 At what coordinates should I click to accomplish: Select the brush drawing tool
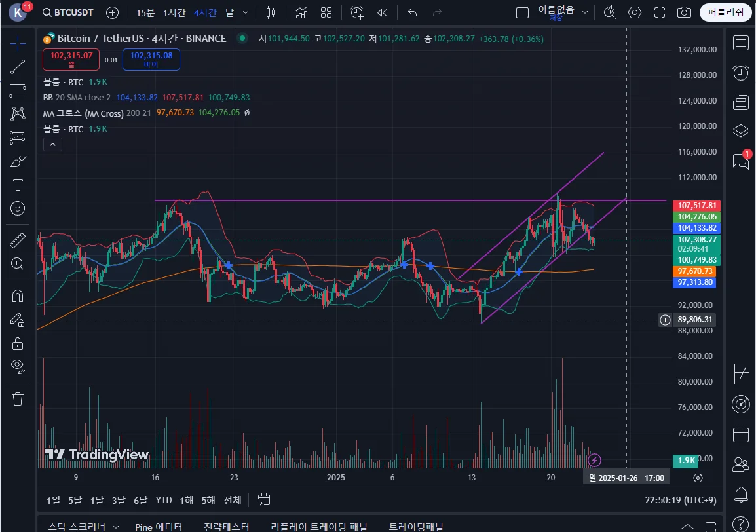[x=18, y=161]
